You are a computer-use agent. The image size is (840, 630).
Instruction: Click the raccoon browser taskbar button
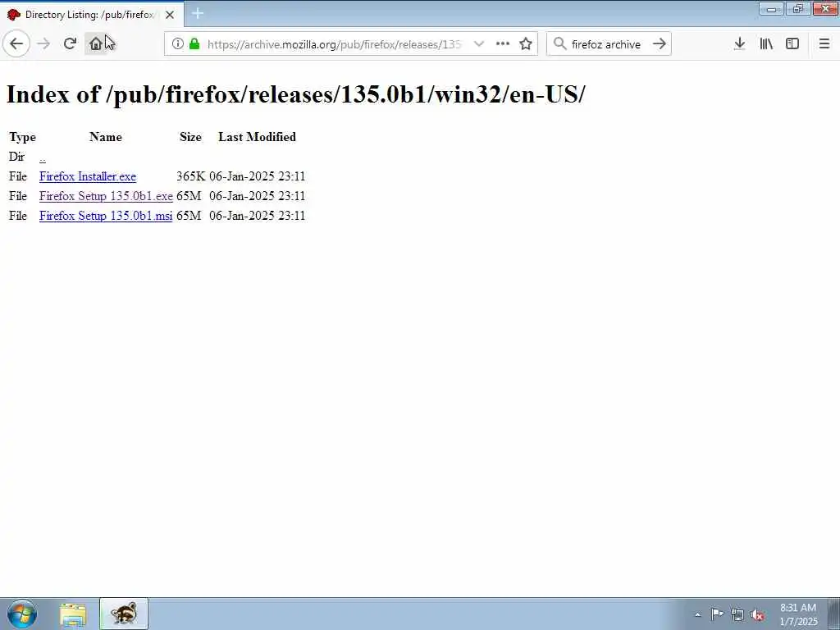[124, 614]
